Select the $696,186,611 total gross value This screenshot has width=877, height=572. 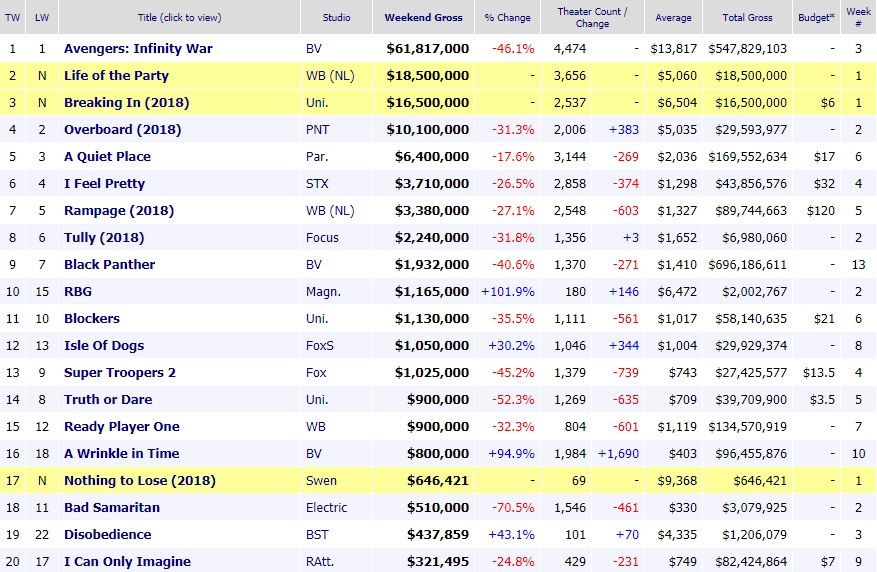coord(747,264)
